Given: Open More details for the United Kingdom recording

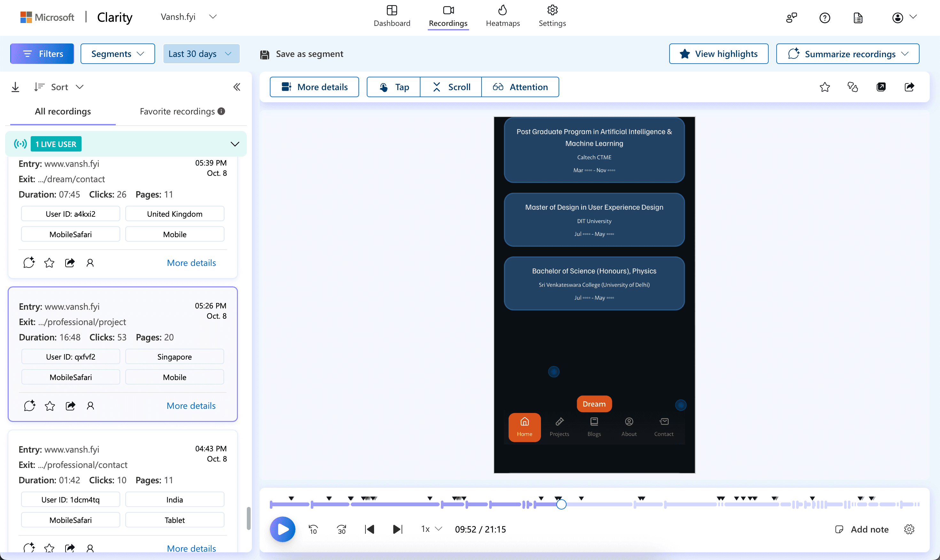Looking at the screenshot, I should tap(191, 263).
